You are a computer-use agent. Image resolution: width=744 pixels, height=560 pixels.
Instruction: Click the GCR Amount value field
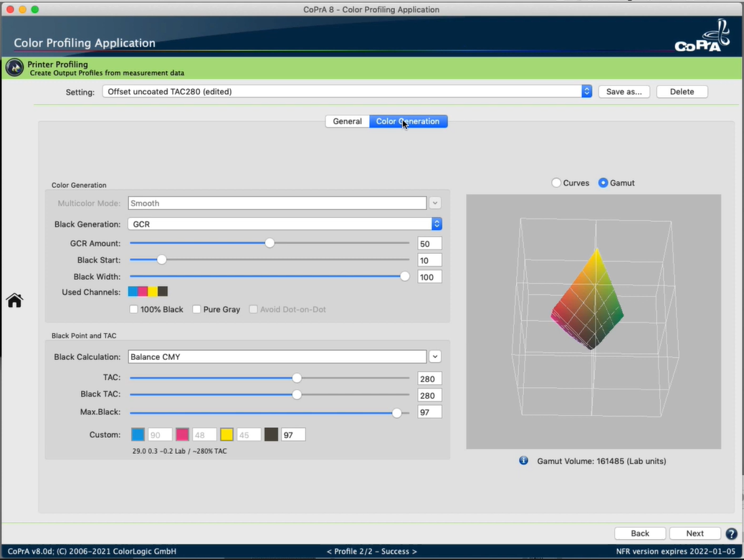429,244
